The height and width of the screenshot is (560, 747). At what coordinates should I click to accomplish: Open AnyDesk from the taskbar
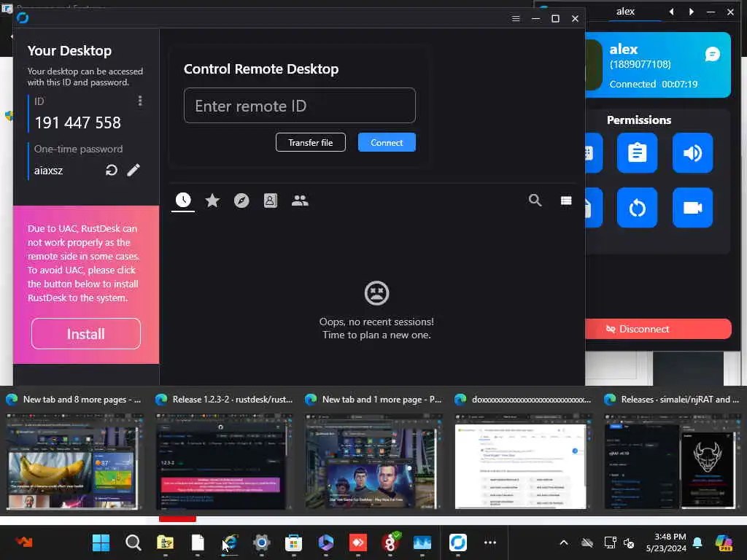[x=357, y=542]
